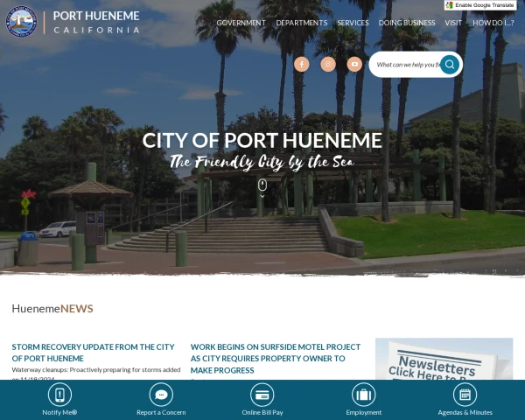Expand the Departments menu
The image size is (525, 420).
pyautogui.click(x=302, y=23)
